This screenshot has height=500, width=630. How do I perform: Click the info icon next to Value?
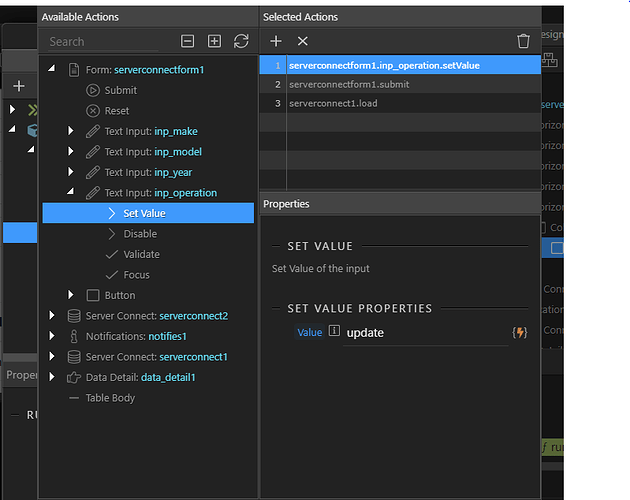(x=334, y=331)
